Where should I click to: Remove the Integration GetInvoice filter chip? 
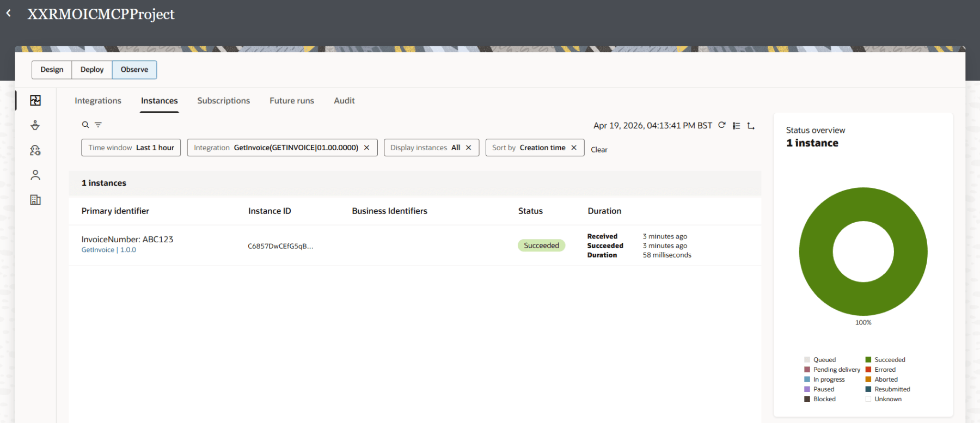tap(367, 148)
